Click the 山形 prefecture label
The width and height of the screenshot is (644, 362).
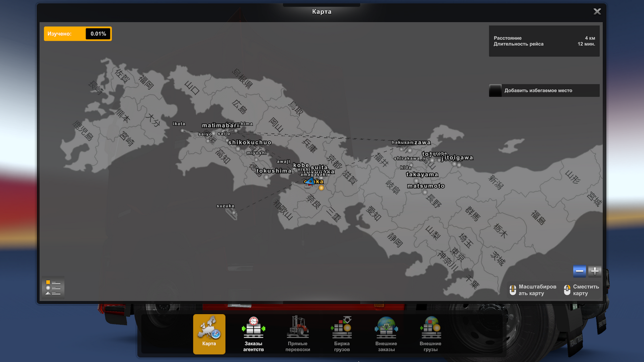pos(573,177)
